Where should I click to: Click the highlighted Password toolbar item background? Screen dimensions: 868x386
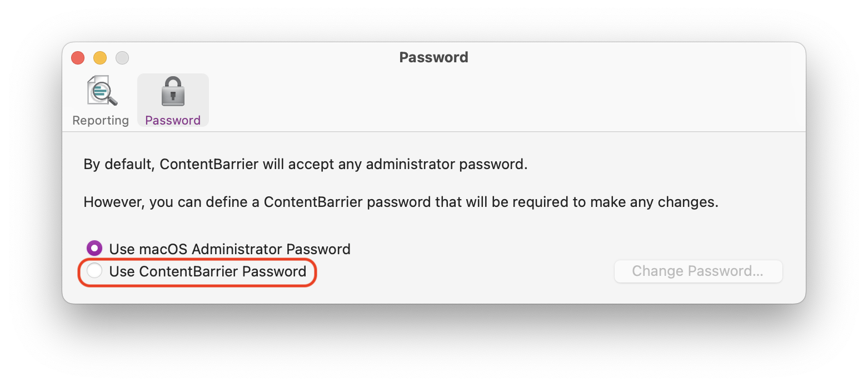click(x=173, y=100)
